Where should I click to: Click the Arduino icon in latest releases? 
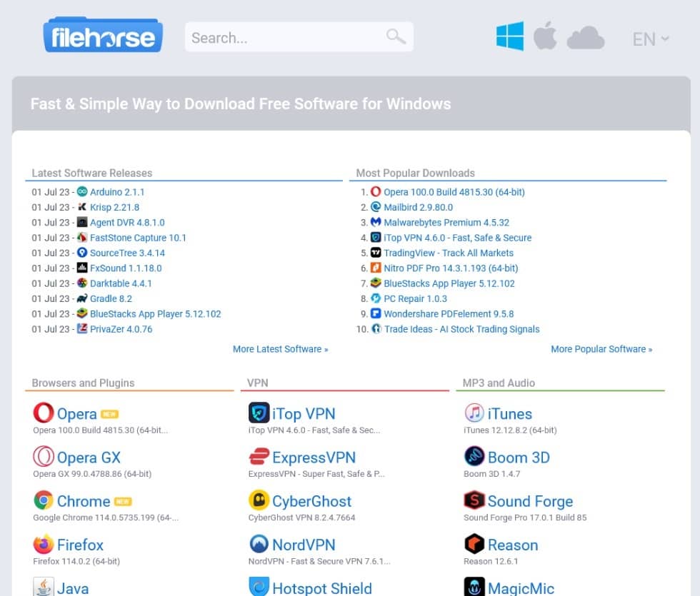(x=82, y=191)
